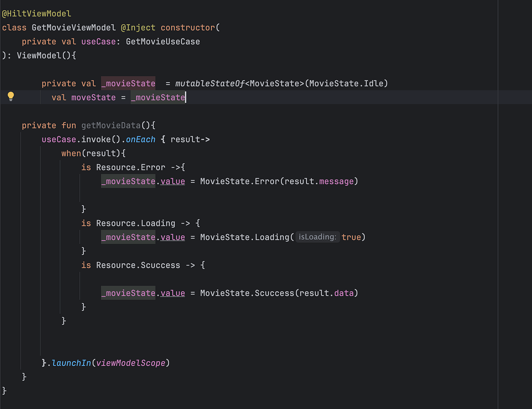
Task: Click the launchIn function call
Action: click(71, 362)
